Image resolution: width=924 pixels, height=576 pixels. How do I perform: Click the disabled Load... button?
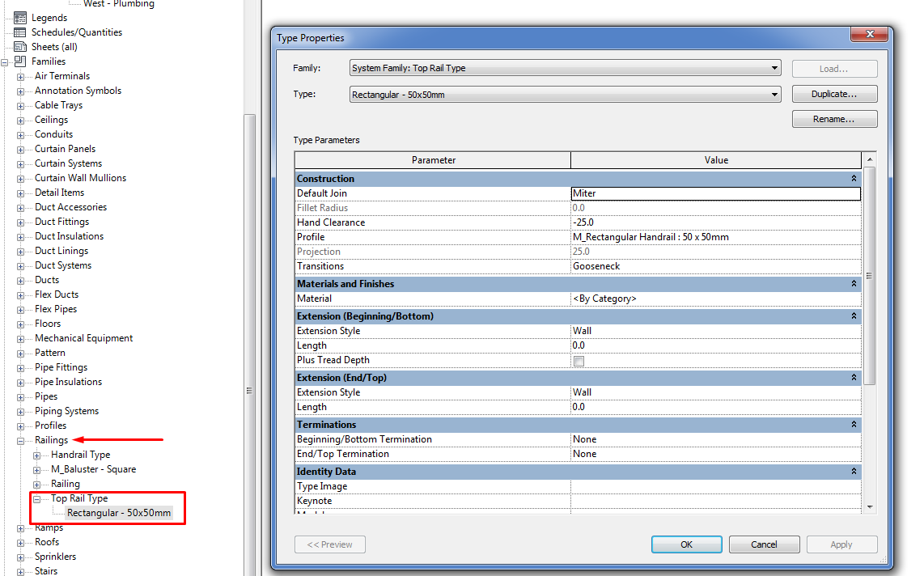(834, 69)
